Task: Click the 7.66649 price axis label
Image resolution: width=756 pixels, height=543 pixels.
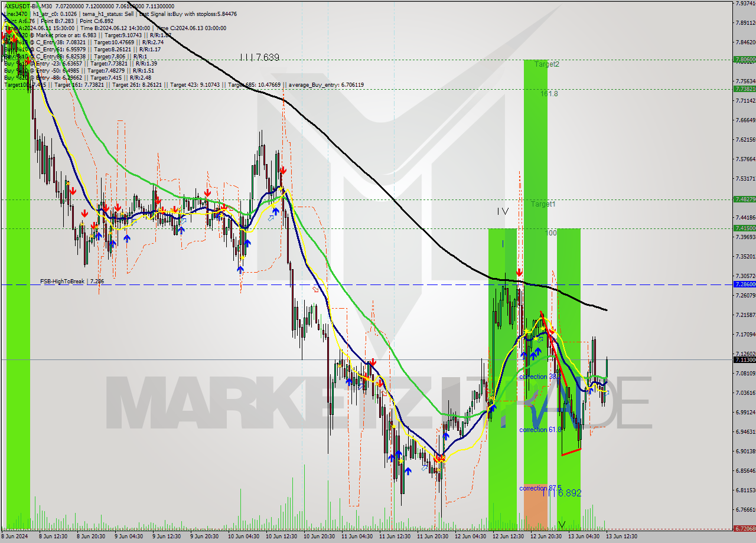Action: click(x=745, y=120)
